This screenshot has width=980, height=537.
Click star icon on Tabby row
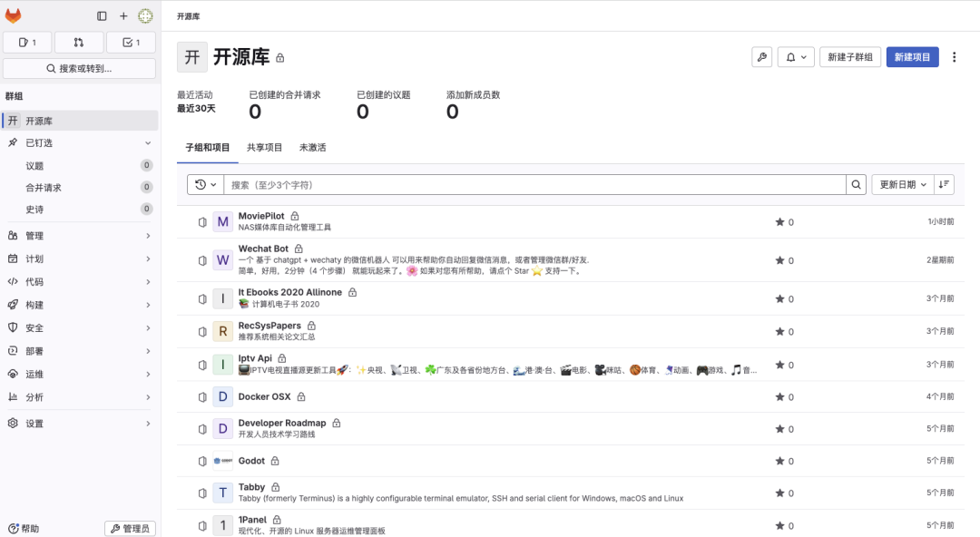coord(779,493)
